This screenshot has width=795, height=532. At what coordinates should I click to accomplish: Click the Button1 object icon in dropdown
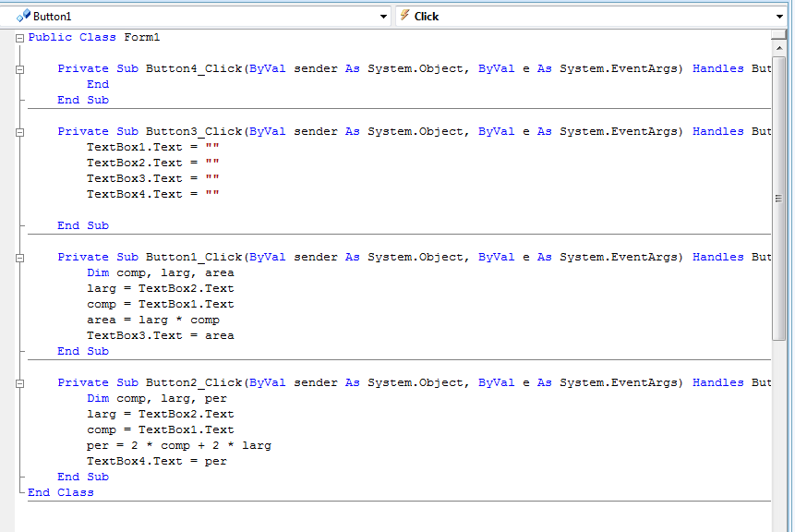coord(23,17)
